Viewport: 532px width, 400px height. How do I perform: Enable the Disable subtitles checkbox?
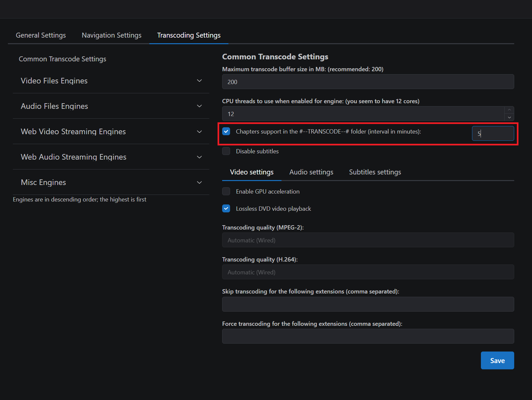point(226,151)
